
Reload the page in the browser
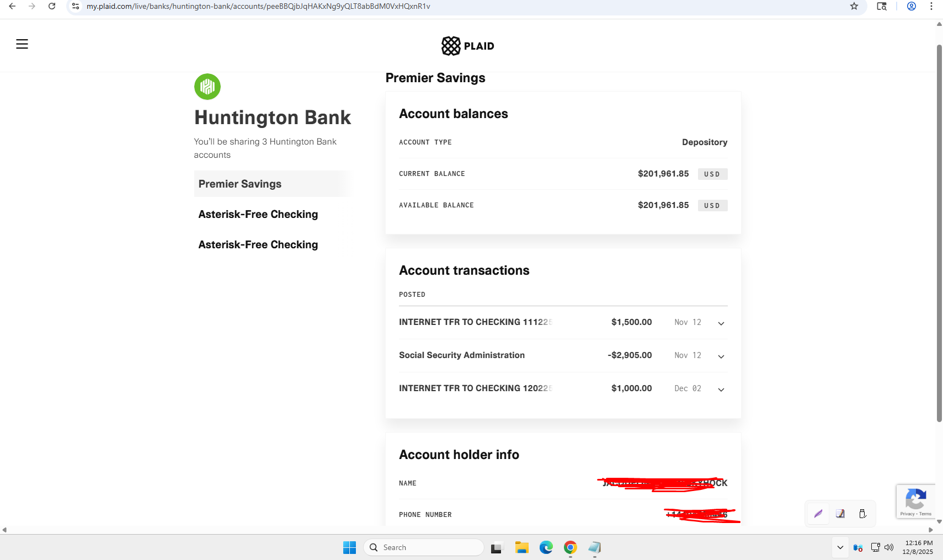52,6
